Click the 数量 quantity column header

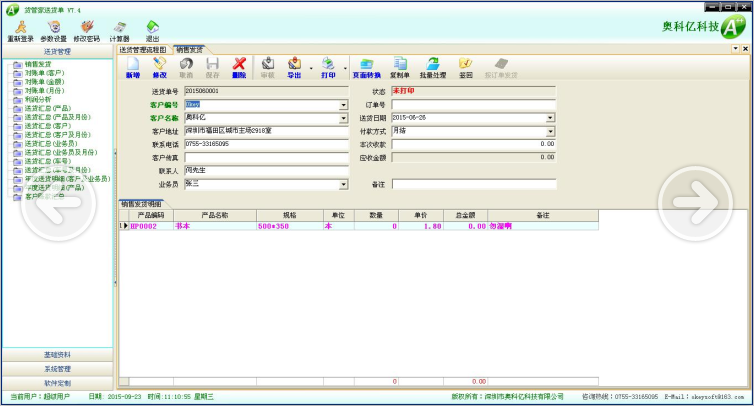(x=377, y=215)
